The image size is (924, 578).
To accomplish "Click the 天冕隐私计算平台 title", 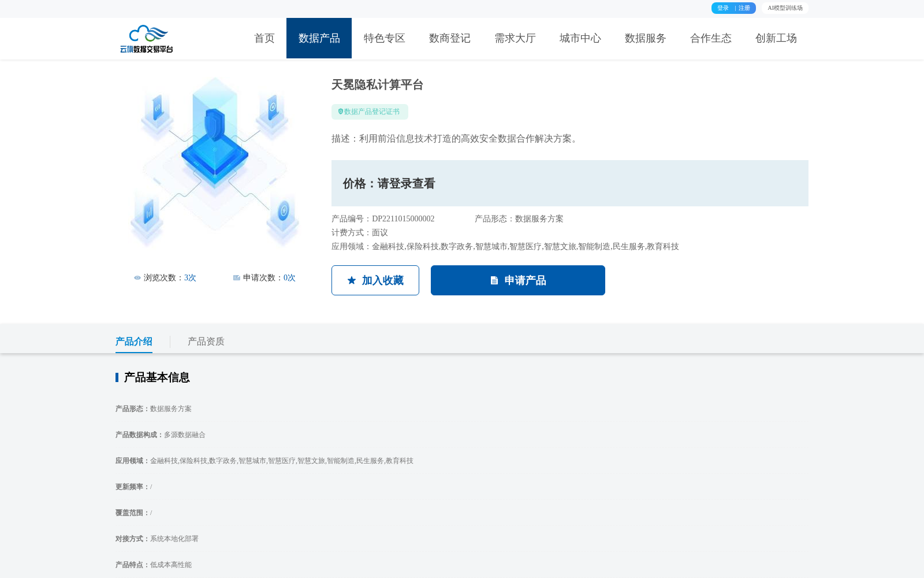I will (x=378, y=85).
